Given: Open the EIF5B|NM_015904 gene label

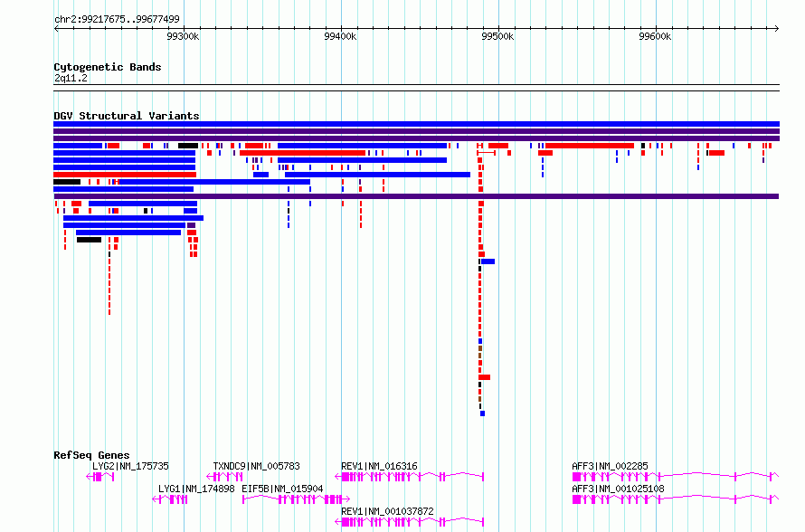Looking at the screenshot, I should click(x=282, y=489).
